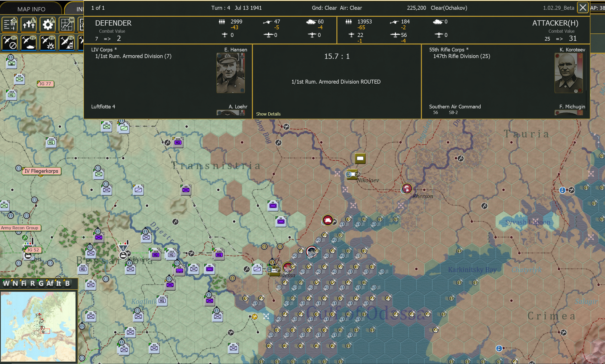
Task: Click Southern Air Command label
Action: pyautogui.click(x=455, y=107)
